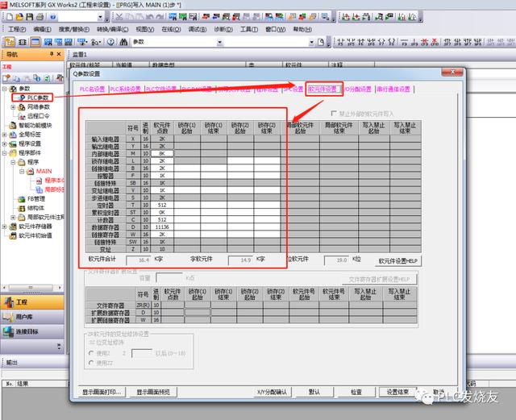This screenshot has width=516, height=420.
Task: Close the 导航 navigation panel
Action: coord(59,54)
